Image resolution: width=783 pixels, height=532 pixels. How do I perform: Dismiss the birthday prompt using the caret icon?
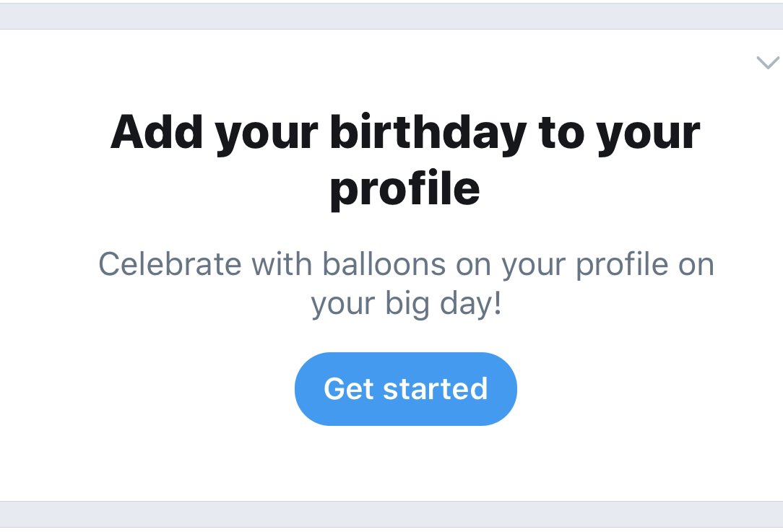click(768, 63)
